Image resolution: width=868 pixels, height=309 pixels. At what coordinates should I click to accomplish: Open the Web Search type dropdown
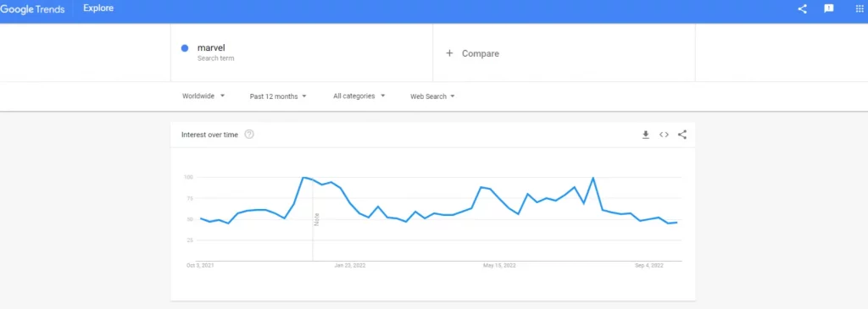point(432,97)
